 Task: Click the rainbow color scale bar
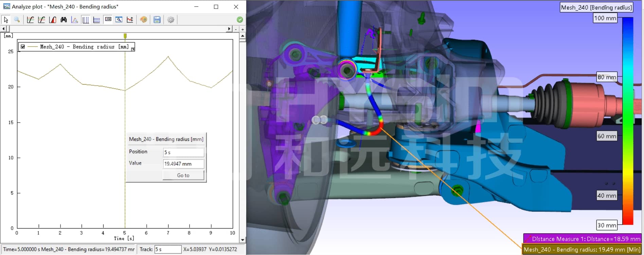pos(628,121)
